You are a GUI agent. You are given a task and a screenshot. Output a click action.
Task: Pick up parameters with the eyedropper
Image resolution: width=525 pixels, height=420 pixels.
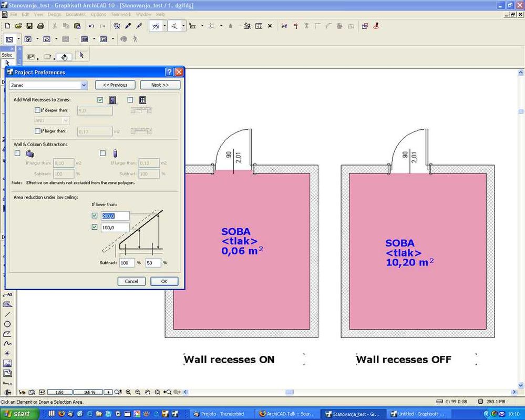click(x=128, y=26)
